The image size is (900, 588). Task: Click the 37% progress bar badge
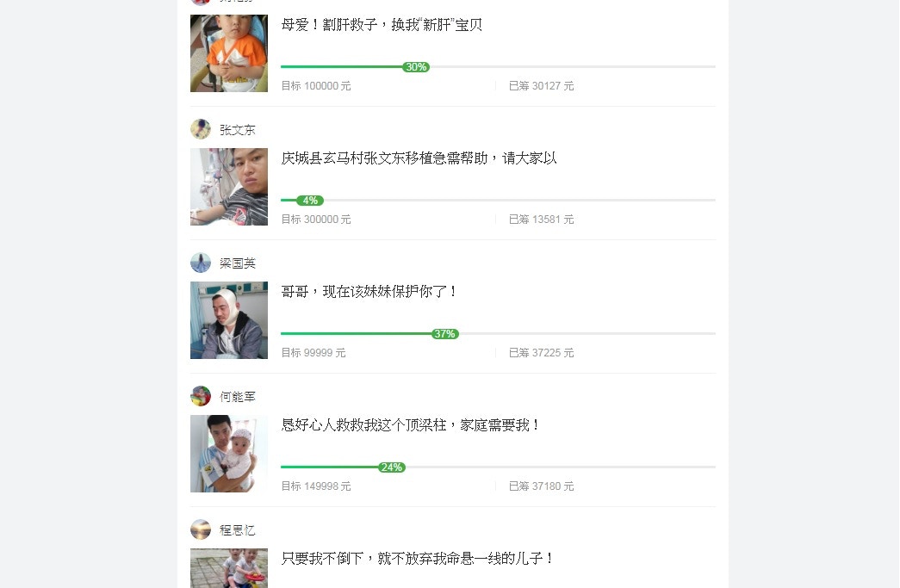[x=445, y=334]
